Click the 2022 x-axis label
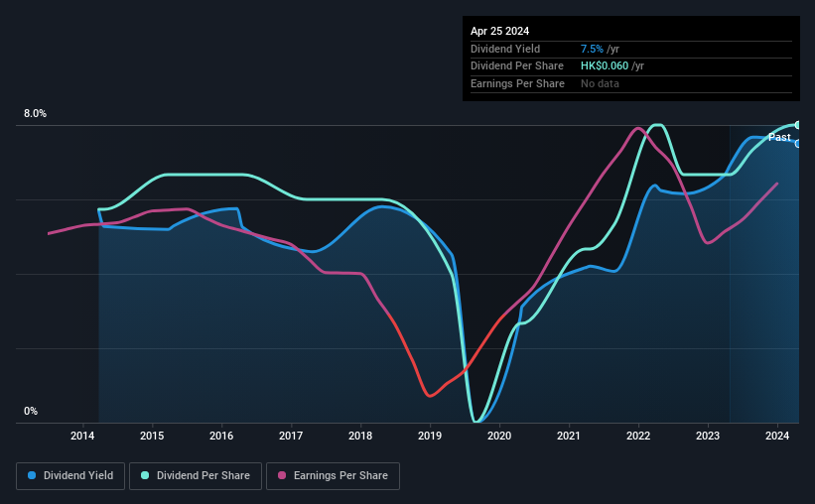Viewport: 815px width, 504px height. [x=638, y=436]
